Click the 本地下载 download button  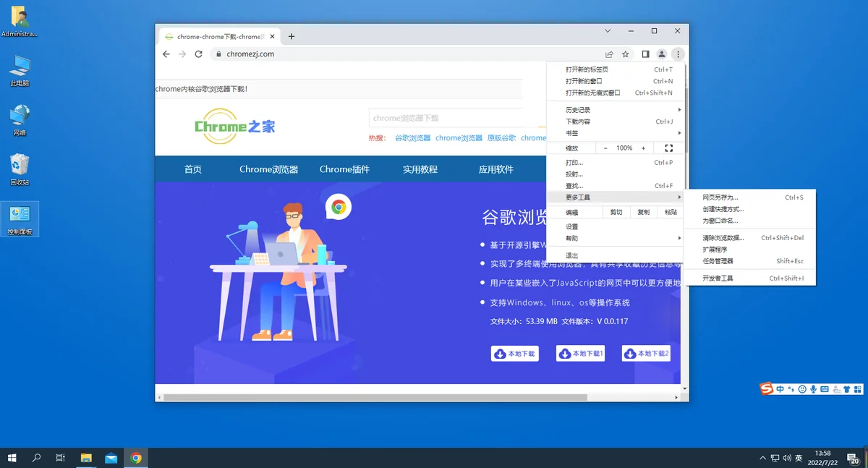(x=515, y=354)
